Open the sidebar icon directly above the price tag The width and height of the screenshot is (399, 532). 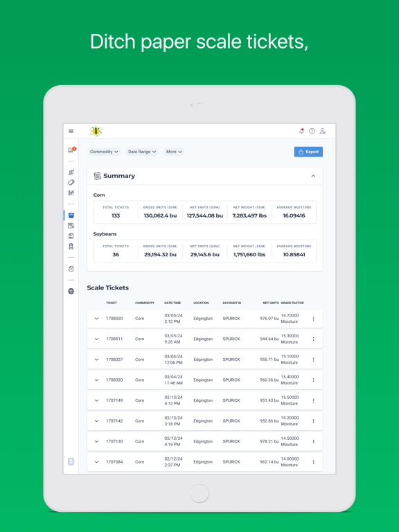[71, 172]
